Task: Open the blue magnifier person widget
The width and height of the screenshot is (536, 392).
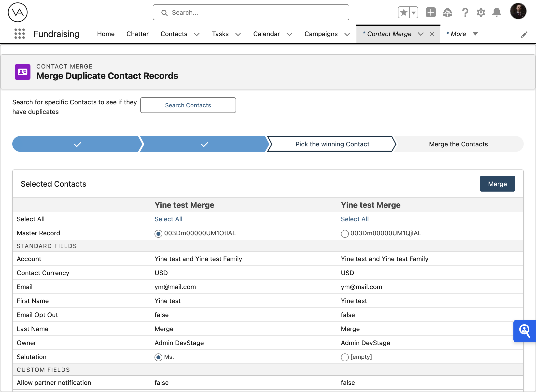Action: [525, 331]
